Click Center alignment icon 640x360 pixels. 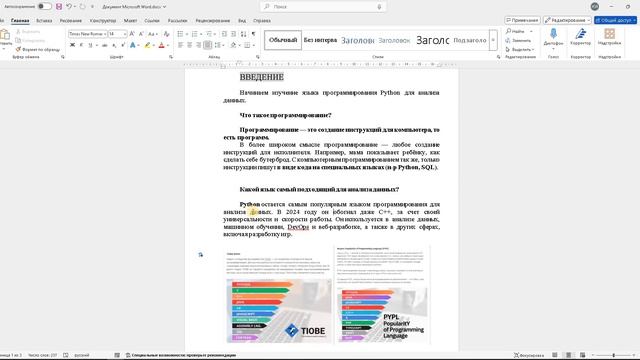coord(189,45)
